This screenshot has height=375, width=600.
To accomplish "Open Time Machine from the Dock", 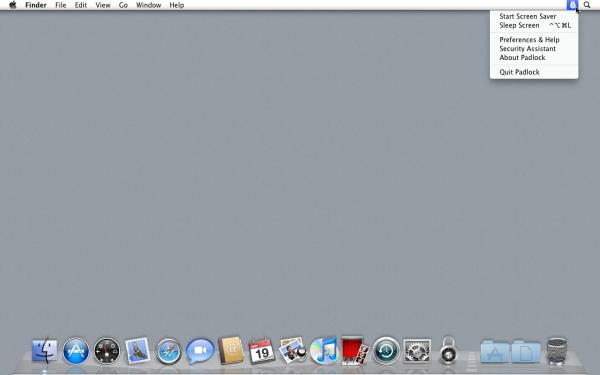I will click(x=386, y=351).
